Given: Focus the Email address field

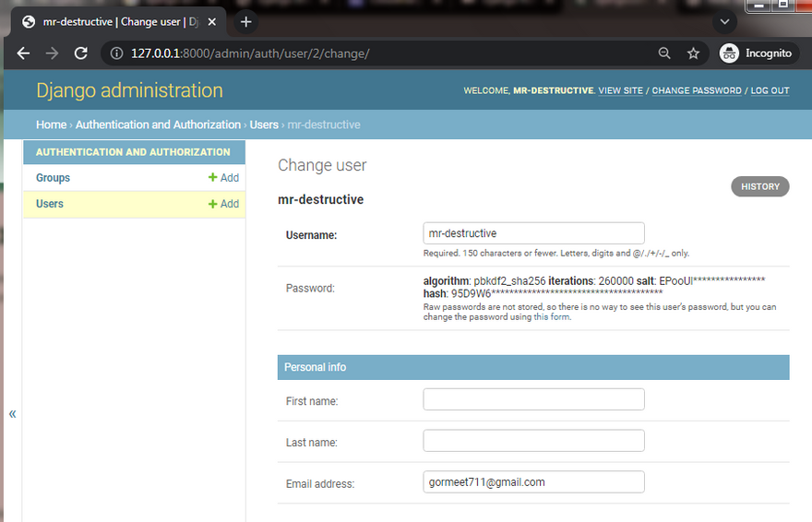Looking at the screenshot, I should tap(533, 482).
